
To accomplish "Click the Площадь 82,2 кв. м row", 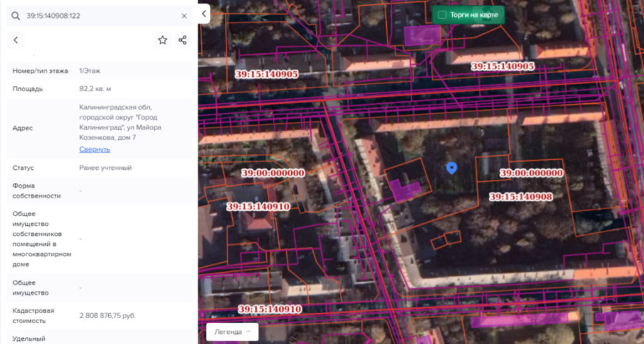I will pyautogui.click(x=99, y=89).
